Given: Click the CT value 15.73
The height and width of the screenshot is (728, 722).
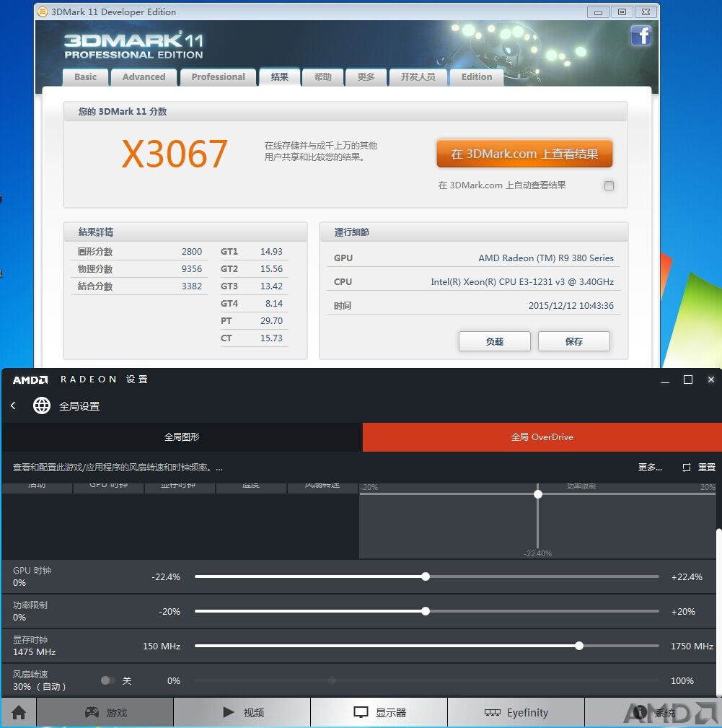Looking at the screenshot, I should pyautogui.click(x=271, y=338).
